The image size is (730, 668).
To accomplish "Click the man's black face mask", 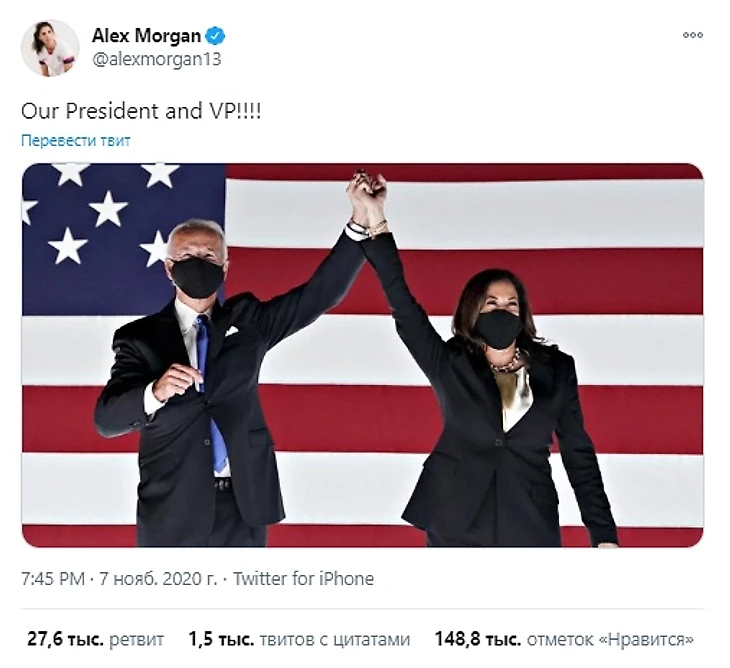I will 197,277.
